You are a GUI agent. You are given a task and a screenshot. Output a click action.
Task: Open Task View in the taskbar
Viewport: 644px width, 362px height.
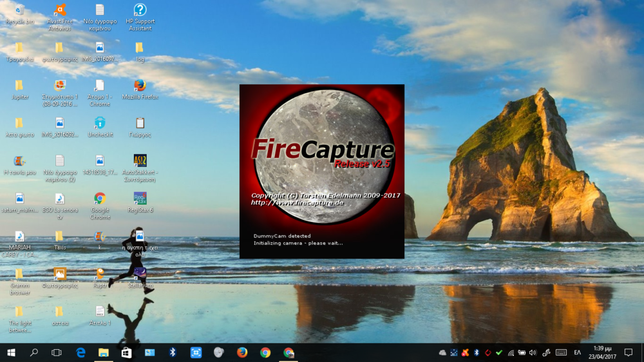(x=57, y=352)
